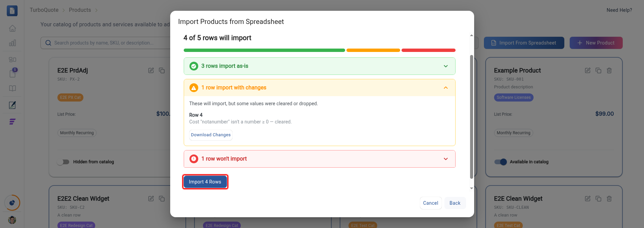Image resolution: width=644 pixels, height=228 pixels.
Task: Click the red progress bar segment
Action: coord(429,50)
